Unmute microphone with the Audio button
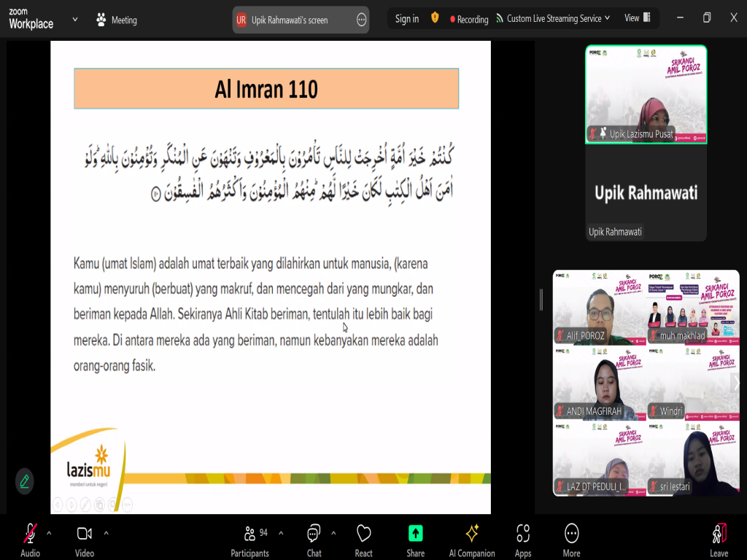This screenshot has height=560, width=747. pyautogui.click(x=30, y=540)
